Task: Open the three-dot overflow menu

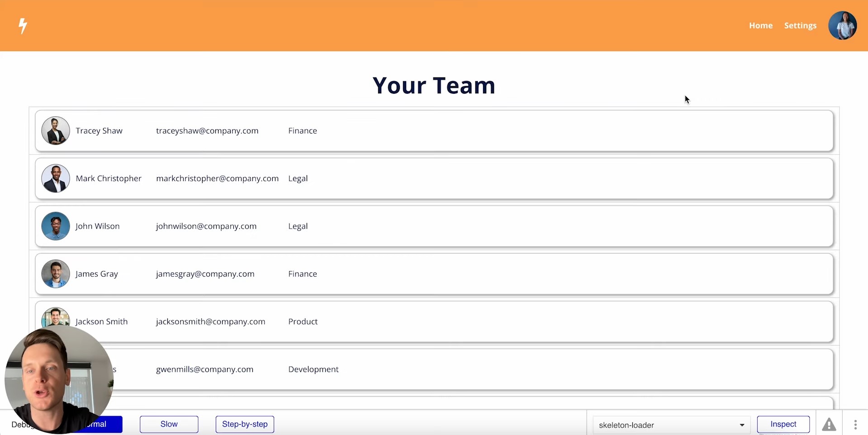Action: tap(855, 424)
